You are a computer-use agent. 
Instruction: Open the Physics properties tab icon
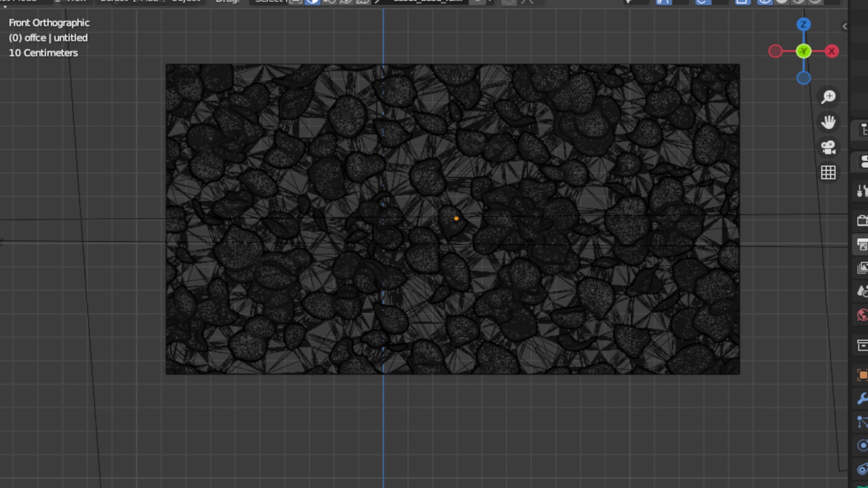pos(862,446)
